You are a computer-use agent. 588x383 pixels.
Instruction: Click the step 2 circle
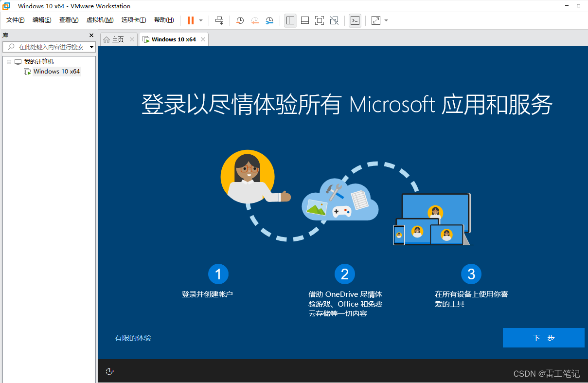(x=345, y=274)
